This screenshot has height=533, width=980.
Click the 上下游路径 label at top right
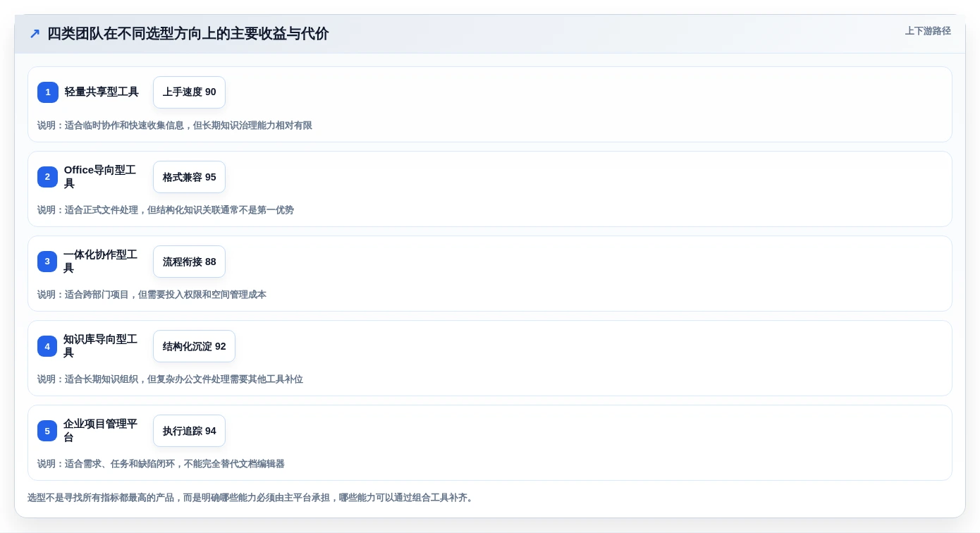[x=928, y=31]
